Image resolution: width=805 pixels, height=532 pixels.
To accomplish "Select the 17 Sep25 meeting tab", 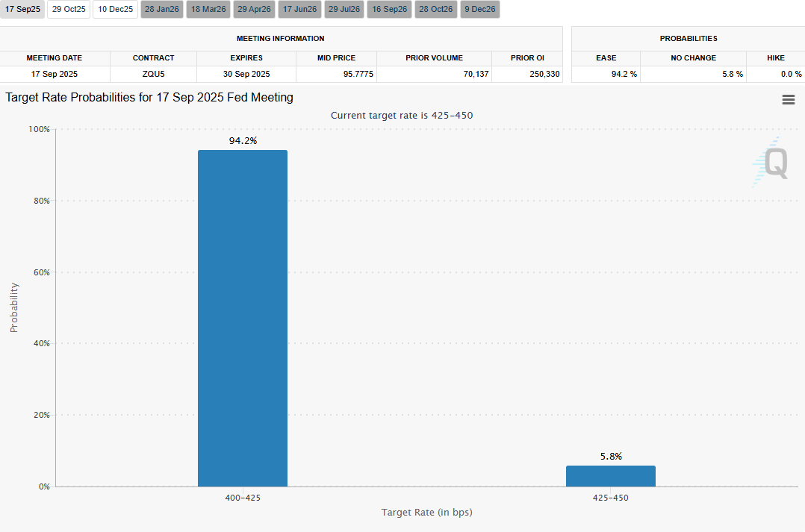I will pos(23,10).
